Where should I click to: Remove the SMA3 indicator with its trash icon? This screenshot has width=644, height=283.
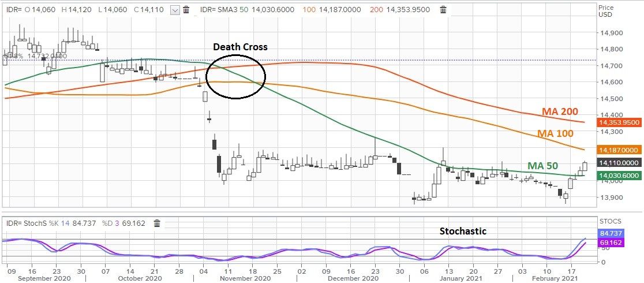click(443, 10)
